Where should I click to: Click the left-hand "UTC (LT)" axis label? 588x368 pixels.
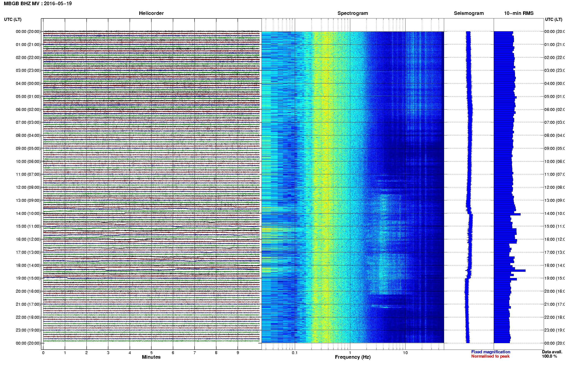[13, 19]
